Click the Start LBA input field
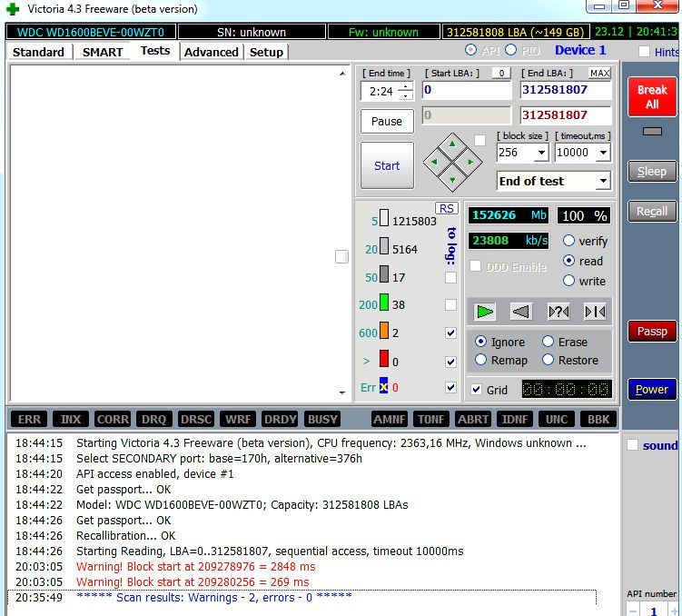Viewport: 682px width, 616px height. click(467, 90)
